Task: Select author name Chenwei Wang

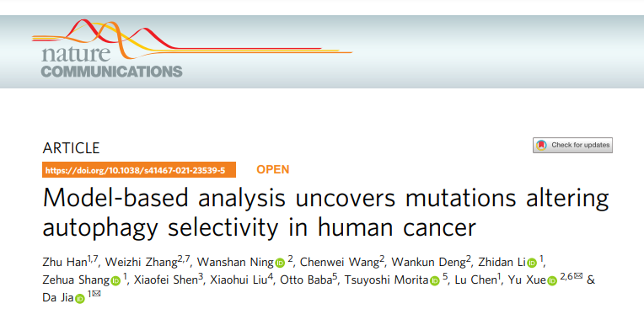Action: click(340, 262)
